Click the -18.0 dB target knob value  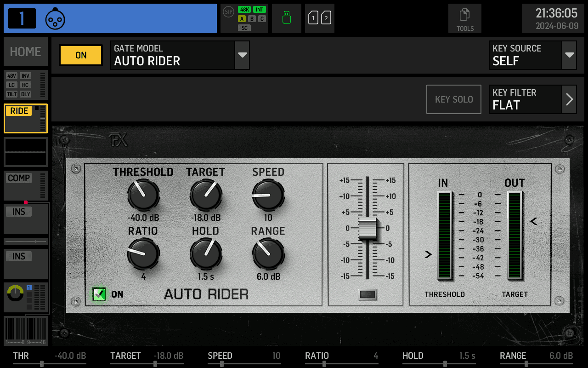tap(206, 218)
